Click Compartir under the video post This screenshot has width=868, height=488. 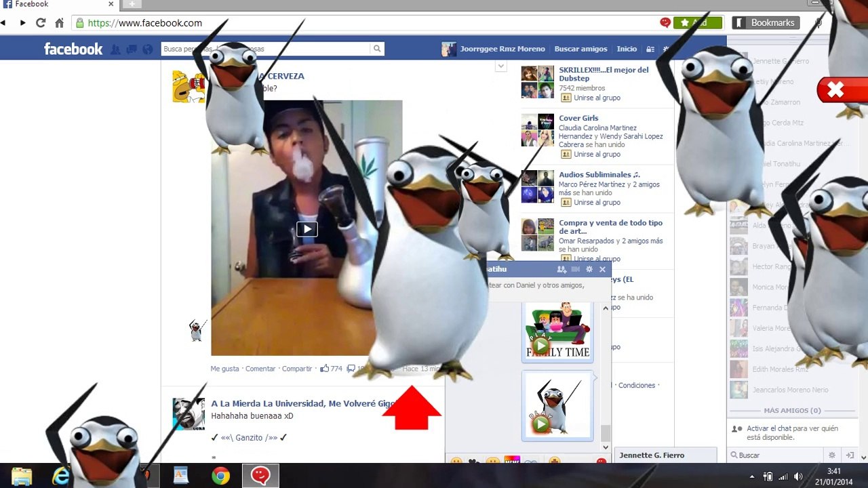point(297,369)
